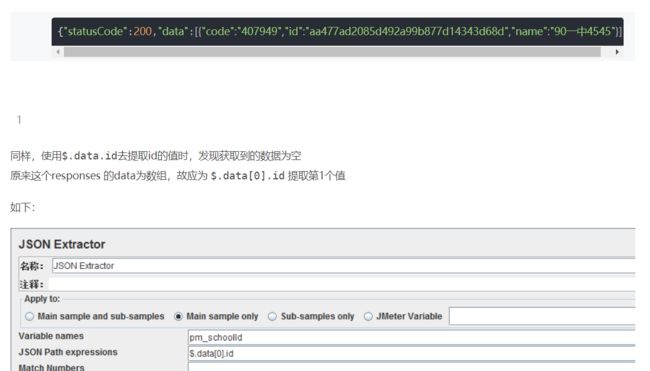The width and height of the screenshot is (650, 371).
Task: Click the 'Apply to:' group label
Action: (x=42, y=299)
